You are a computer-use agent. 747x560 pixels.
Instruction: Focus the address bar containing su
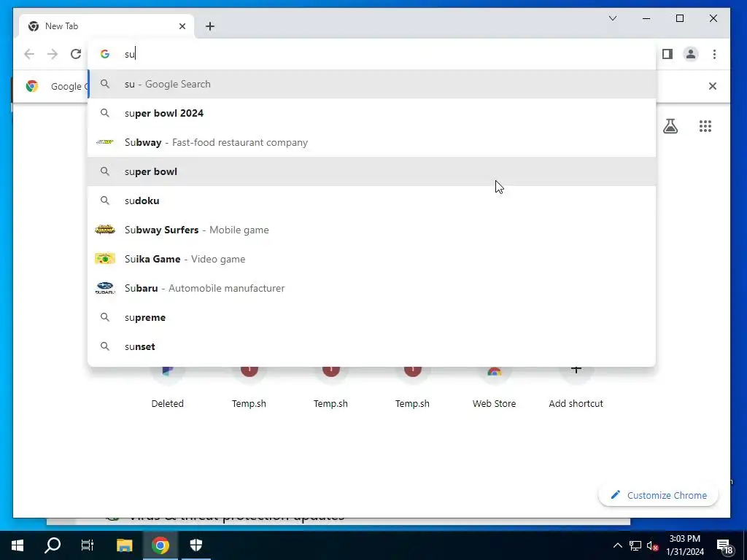click(371, 54)
